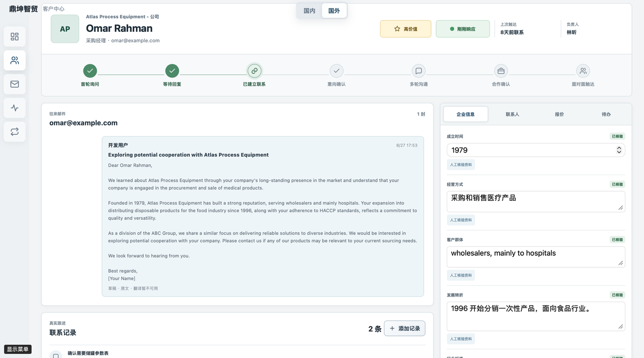Click the 客户中心 breadcrumb label
The height and width of the screenshot is (358, 644).
click(x=53, y=9)
